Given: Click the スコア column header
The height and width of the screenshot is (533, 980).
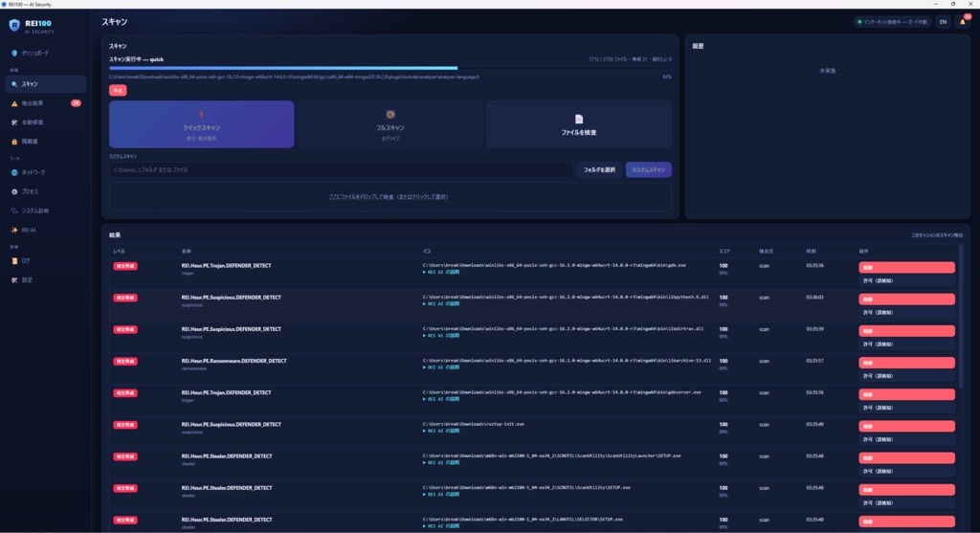Looking at the screenshot, I should (724, 252).
